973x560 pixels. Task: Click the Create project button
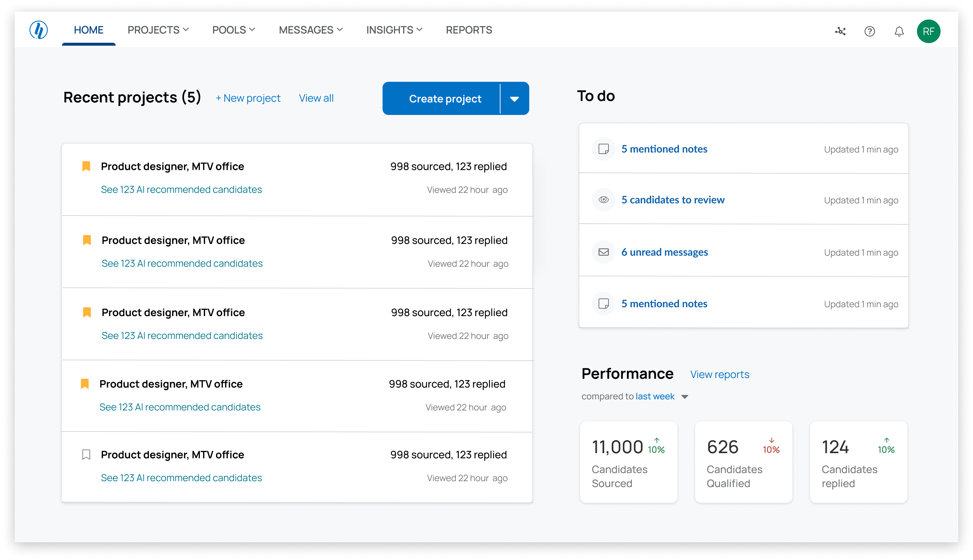click(445, 99)
